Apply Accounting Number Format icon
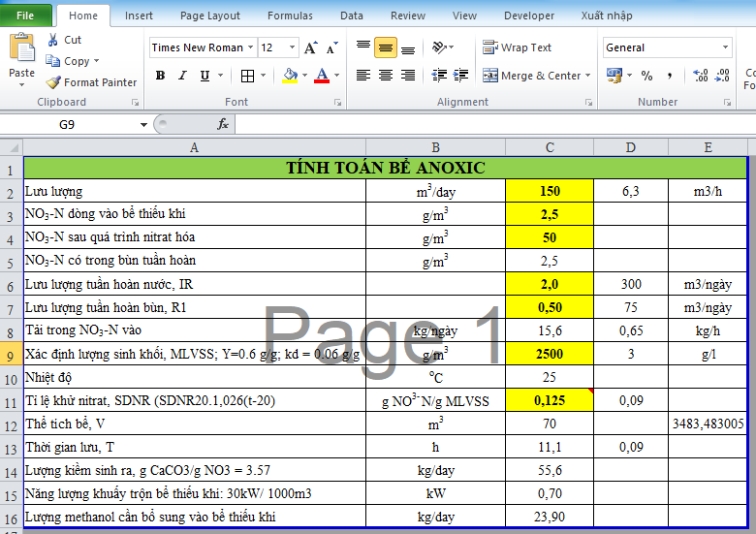 click(x=614, y=76)
